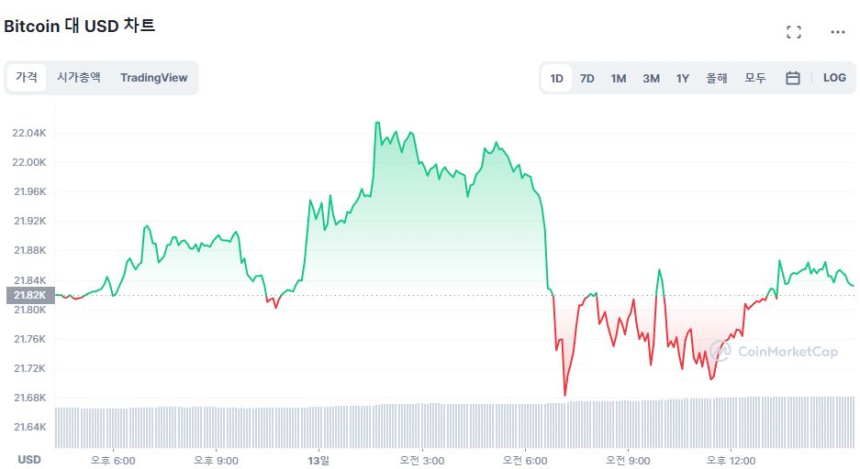Click the chart peak near 22.04K
The image size is (860, 469).
(377, 123)
